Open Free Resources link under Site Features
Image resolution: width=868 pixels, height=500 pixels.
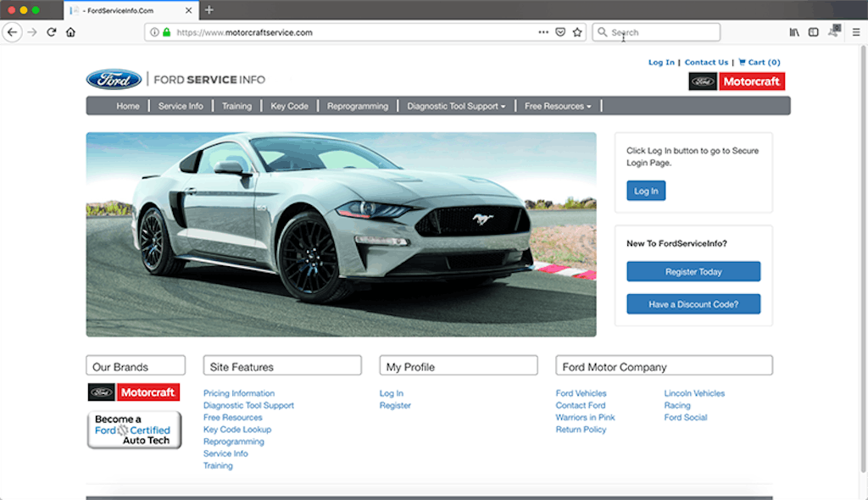pyautogui.click(x=232, y=418)
